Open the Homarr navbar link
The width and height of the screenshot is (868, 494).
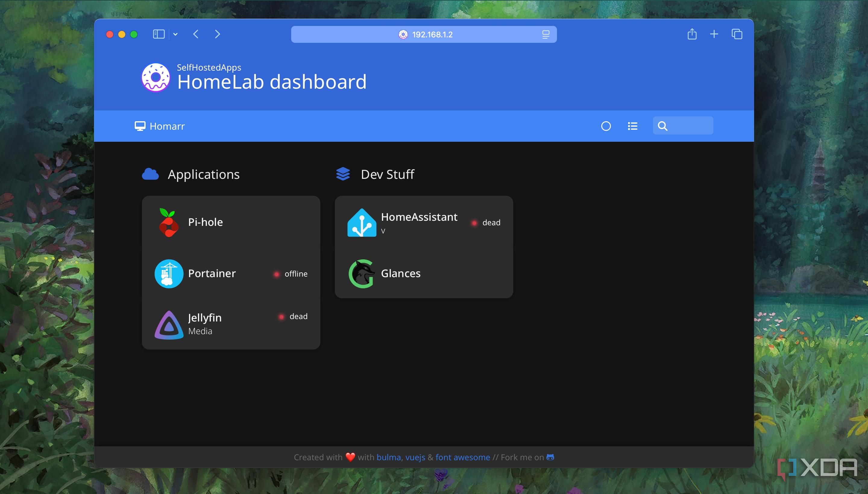160,126
